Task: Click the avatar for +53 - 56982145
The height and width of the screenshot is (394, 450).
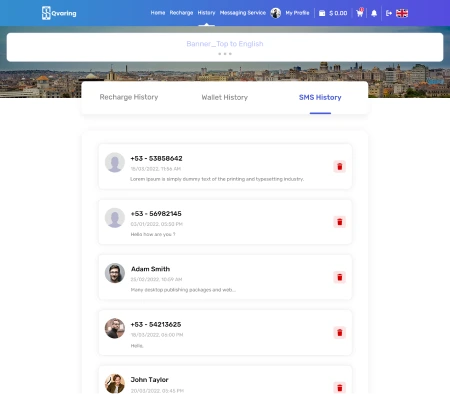Action: tap(115, 218)
